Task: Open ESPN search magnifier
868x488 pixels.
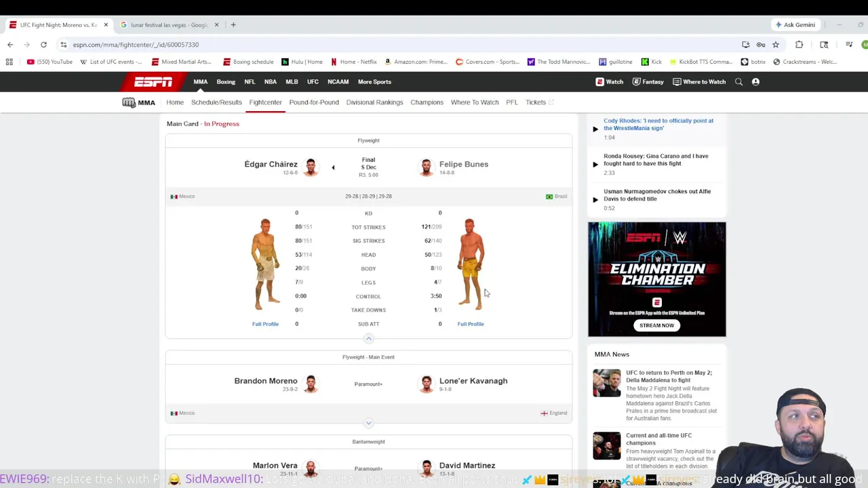Action: pos(739,82)
